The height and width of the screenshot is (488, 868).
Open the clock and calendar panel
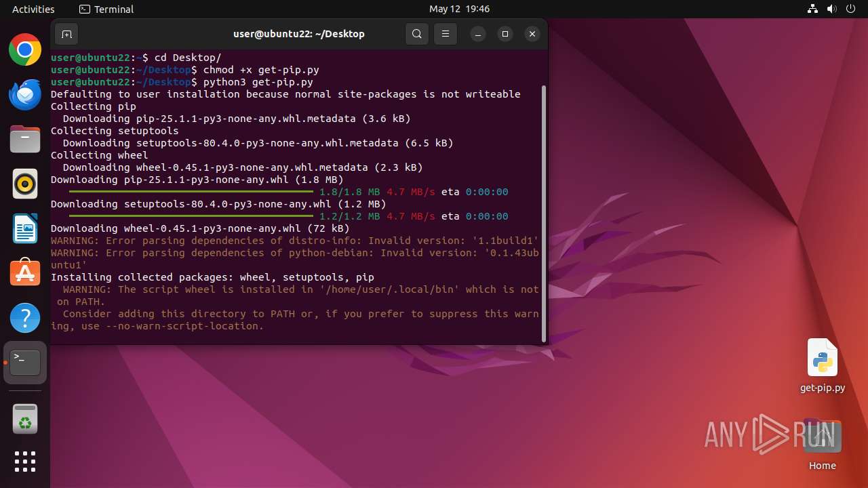pos(459,9)
